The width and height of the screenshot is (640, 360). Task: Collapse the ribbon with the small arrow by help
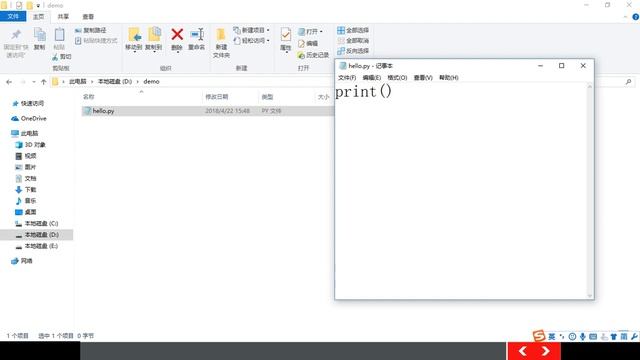pyautogui.click(x=625, y=17)
